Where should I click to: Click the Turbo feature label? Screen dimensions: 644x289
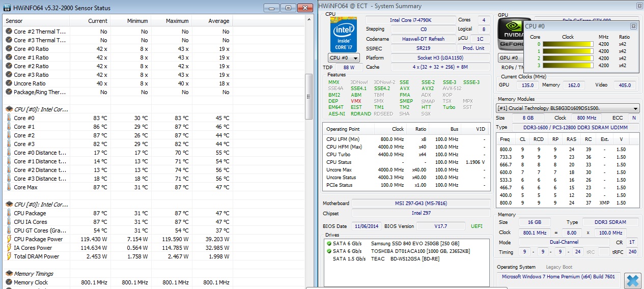point(449,107)
